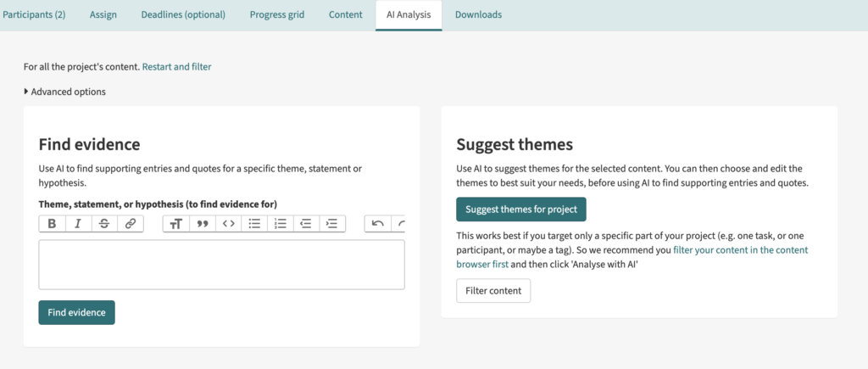Go to the Deadlines (optional) tab
The image size is (868, 369).
183,14
